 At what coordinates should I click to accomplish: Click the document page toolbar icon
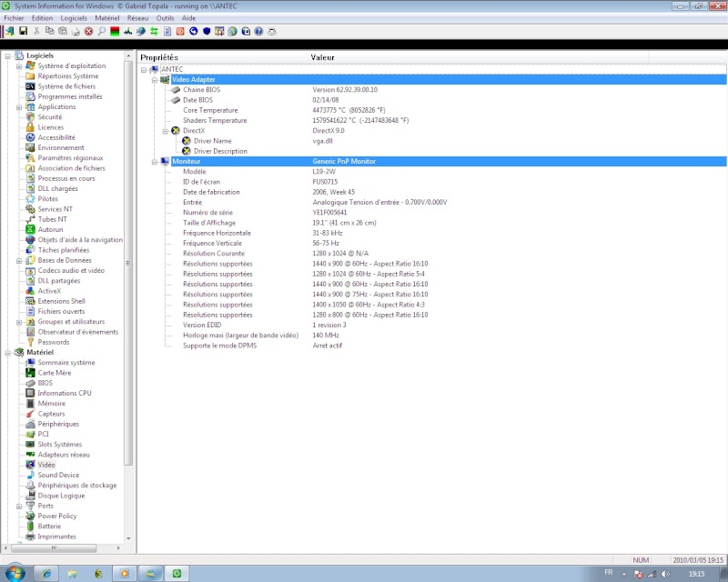click(x=167, y=31)
